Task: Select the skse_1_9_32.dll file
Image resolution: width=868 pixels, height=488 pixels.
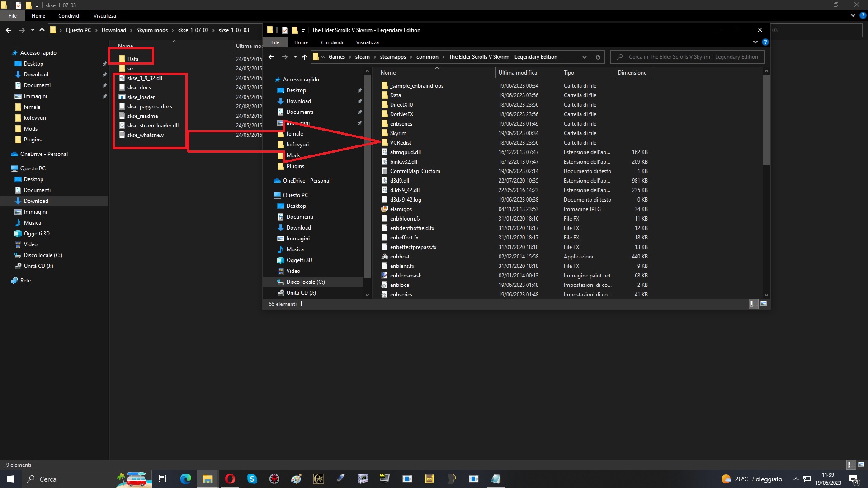Action: coord(144,78)
